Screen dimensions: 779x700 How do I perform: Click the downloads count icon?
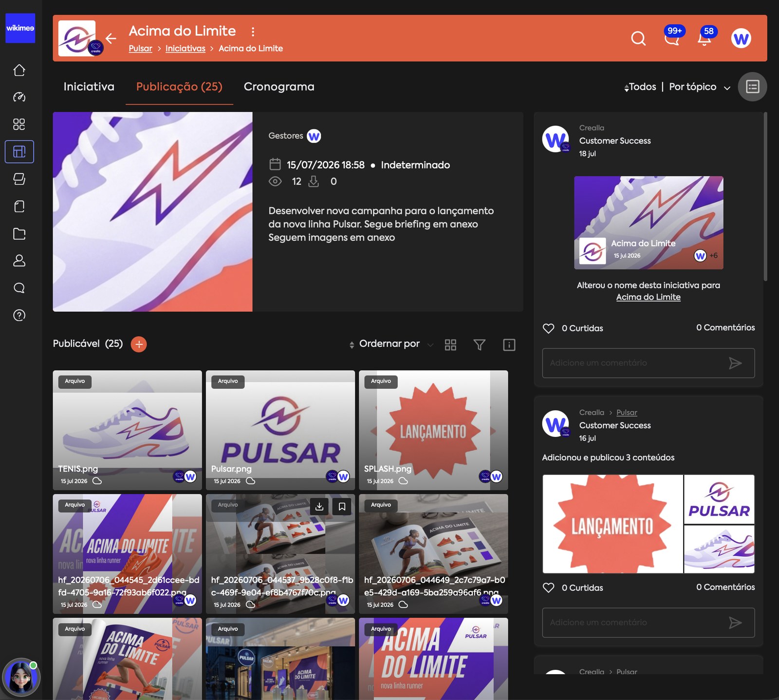[x=314, y=181]
